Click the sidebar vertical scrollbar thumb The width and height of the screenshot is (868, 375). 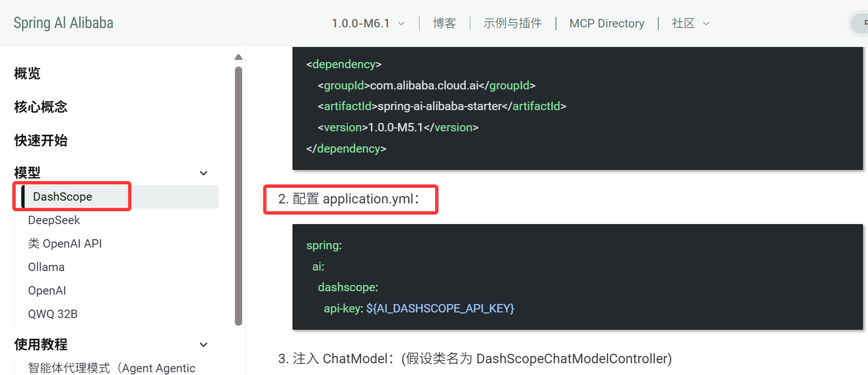239,196
